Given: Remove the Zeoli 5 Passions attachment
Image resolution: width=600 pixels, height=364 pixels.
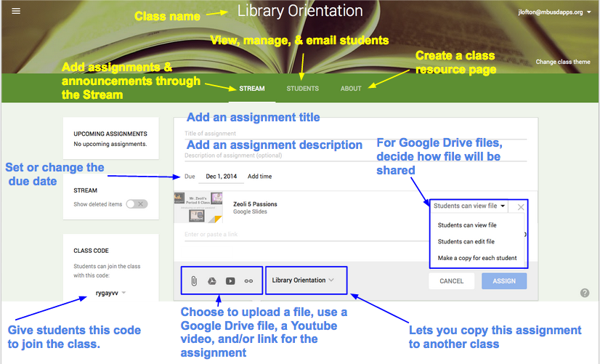Looking at the screenshot, I should coord(520,207).
